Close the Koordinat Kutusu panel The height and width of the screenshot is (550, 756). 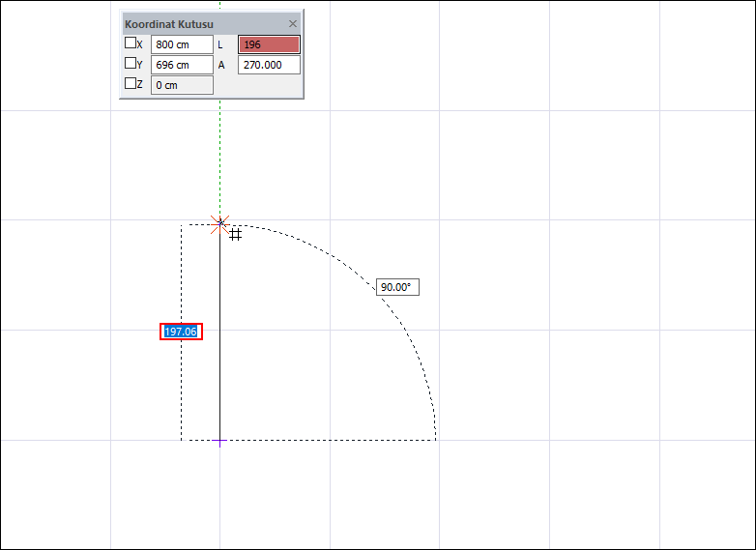(293, 23)
